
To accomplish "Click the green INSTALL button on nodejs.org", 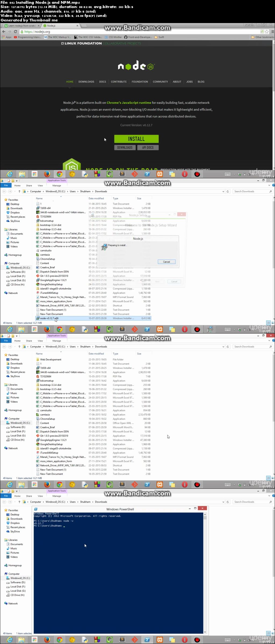I will (x=136, y=139).
